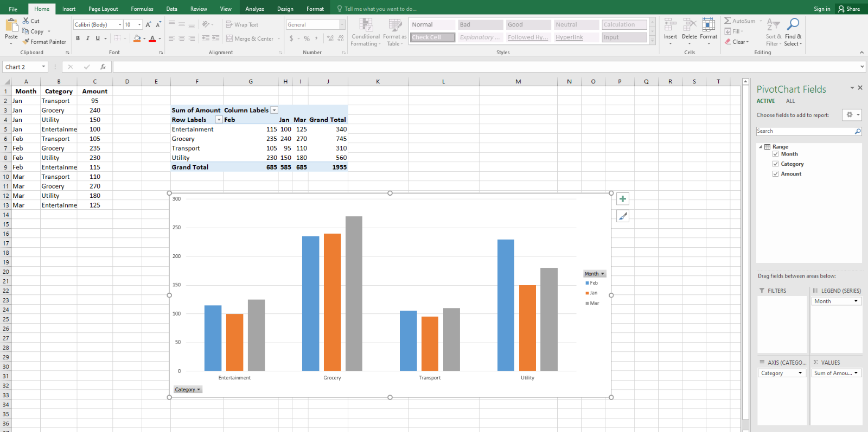Open Category dropdown in Axis area
Screen dimensions: 868x432
[x=800, y=373]
